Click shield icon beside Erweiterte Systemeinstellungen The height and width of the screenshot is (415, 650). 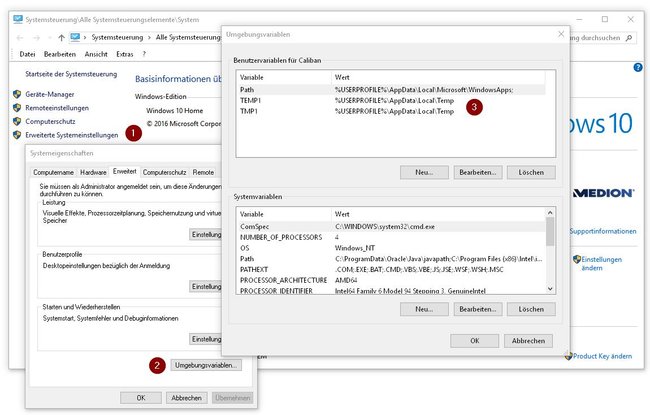pyautogui.click(x=17, y=135)
